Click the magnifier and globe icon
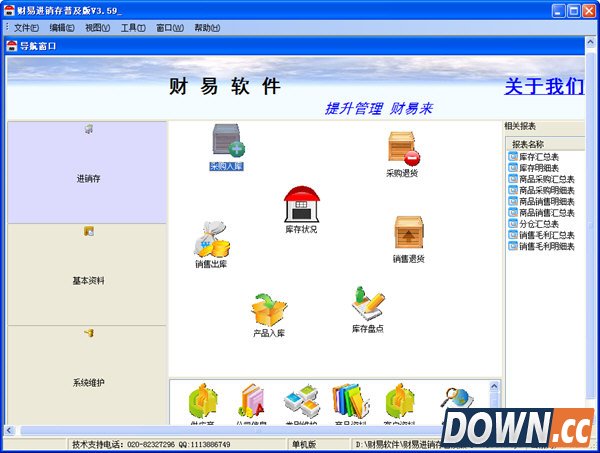Image resolution: width=600 pixels, height=453 pixels. tap(457, 399)
